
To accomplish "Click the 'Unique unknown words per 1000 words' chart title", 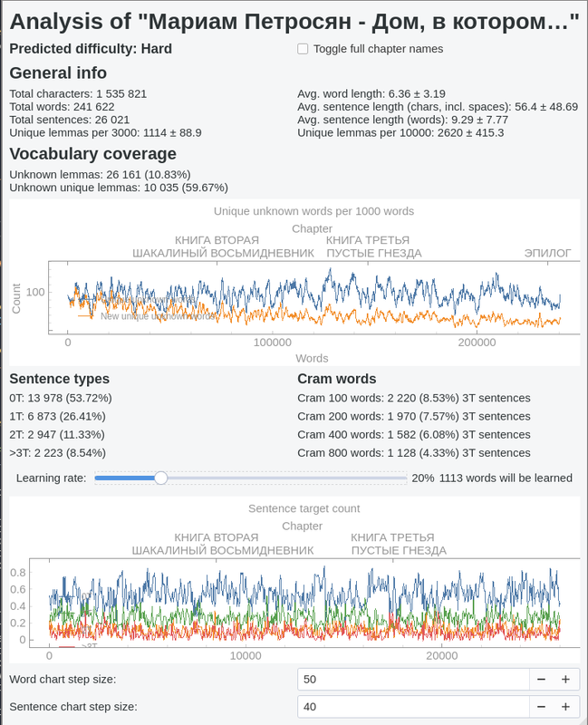I will coord(313,211).
